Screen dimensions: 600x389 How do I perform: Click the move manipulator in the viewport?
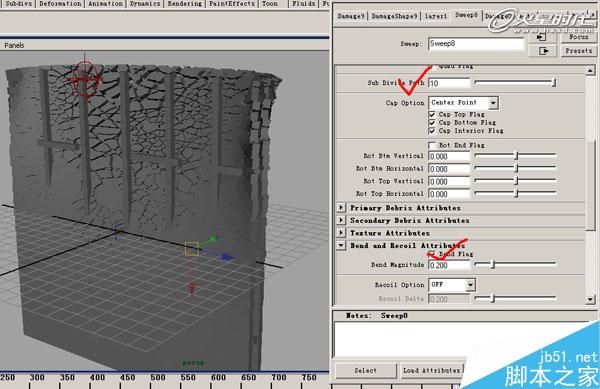(x=192, y=249)
